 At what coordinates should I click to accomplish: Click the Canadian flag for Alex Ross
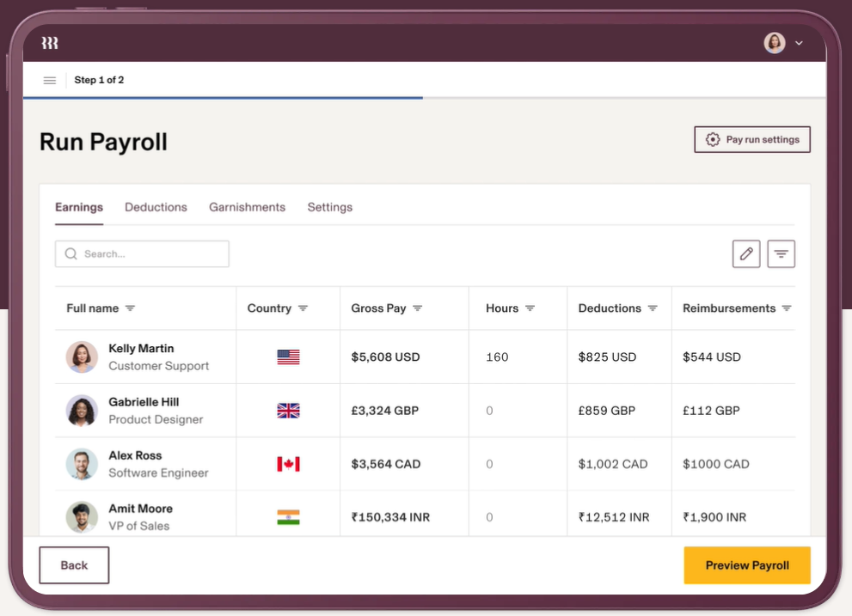288,464
